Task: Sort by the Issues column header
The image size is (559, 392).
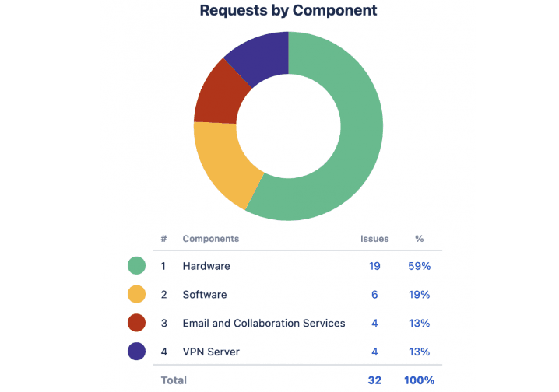Action: point(374,239)
